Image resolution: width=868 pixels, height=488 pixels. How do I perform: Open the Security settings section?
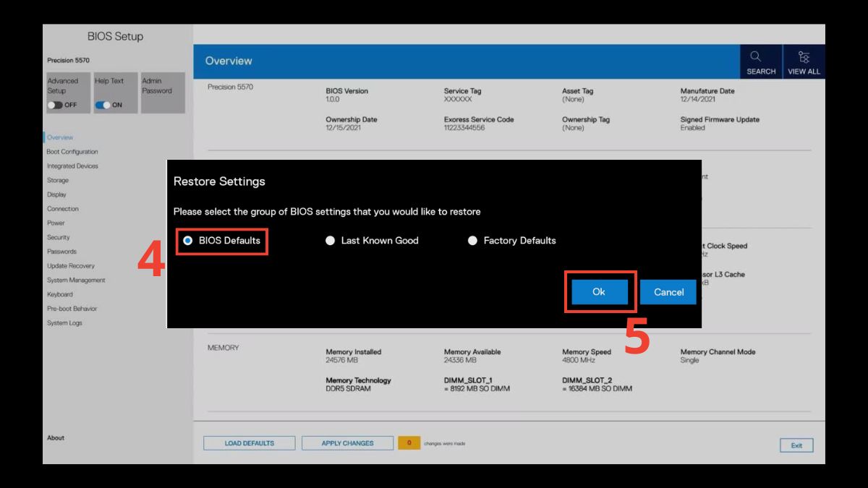pyautogui.click(x=59, y=237)
